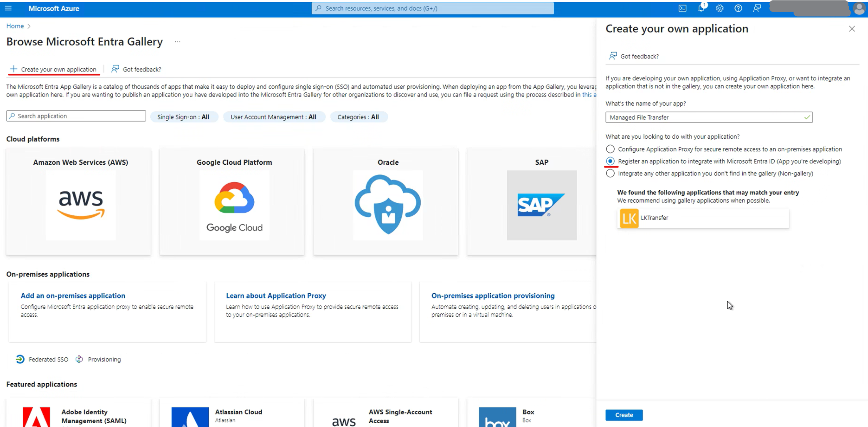The image size is (868, 427).
Task: Click the LK icon of LKTransfer
Action: pyautogui.click(x=629, y=218)
